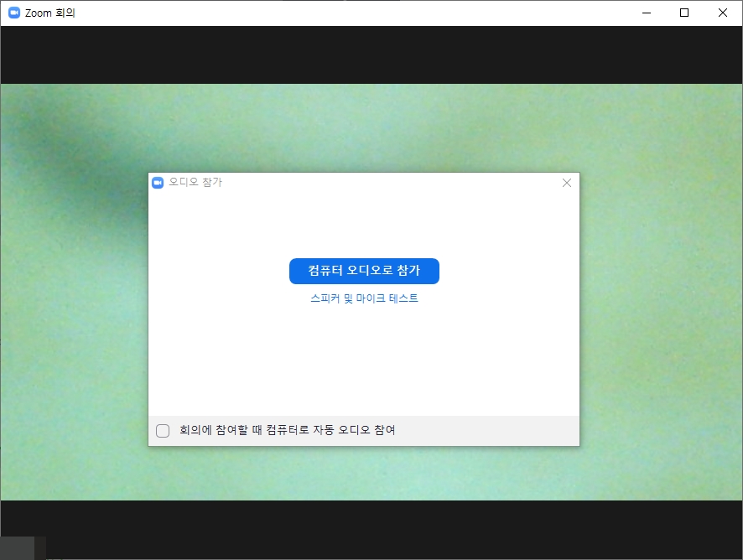Click Zoom logo in main window title bar

point(14,13)
